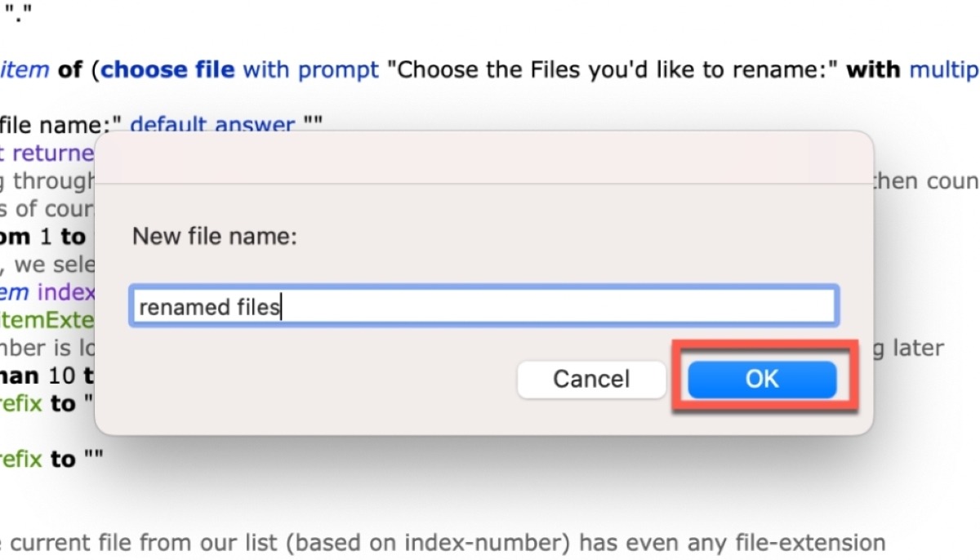Click the purple "returne" keyword link
The height and width of the screenshot is (560, 980).
(x=51, y=153)
